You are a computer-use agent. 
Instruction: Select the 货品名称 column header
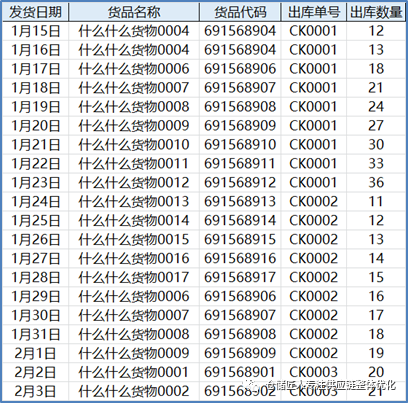coord(134,12)
